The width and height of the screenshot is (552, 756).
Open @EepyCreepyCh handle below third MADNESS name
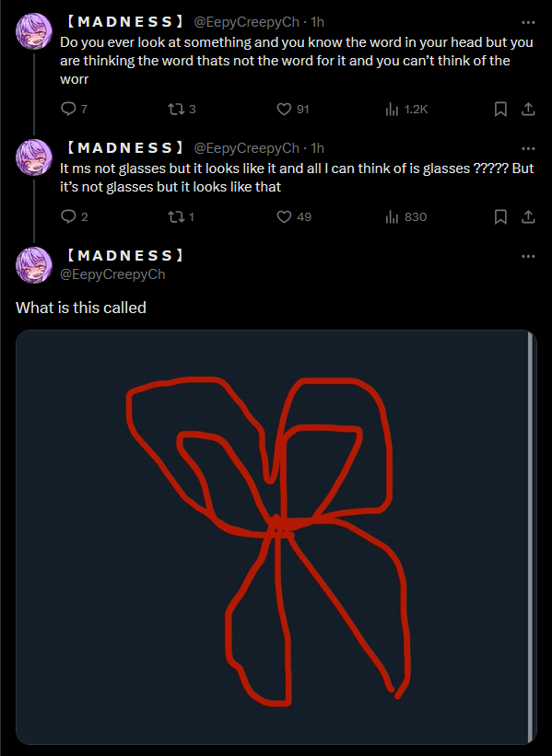pos(112,274)
